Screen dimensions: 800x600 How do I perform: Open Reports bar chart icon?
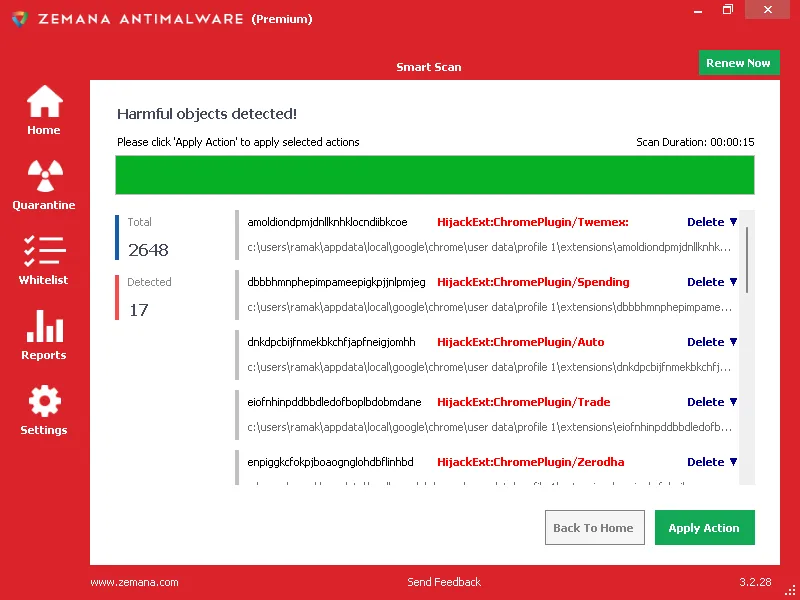click(44, 327)
